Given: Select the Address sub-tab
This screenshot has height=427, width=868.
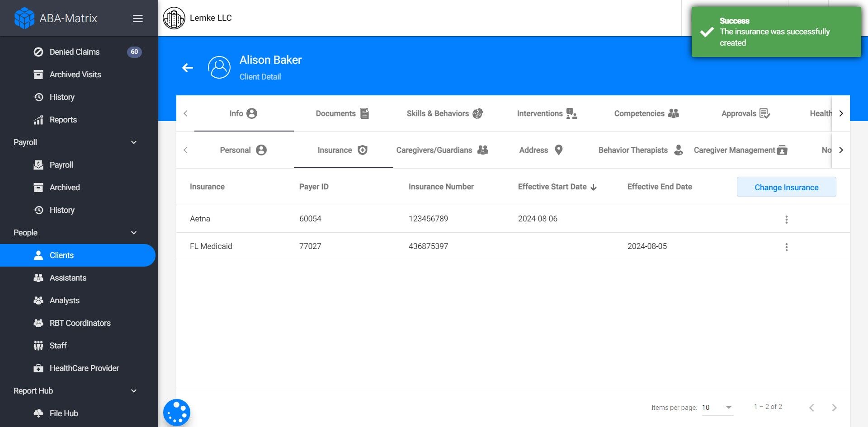Looking at the screenshot, I should 541,150.
